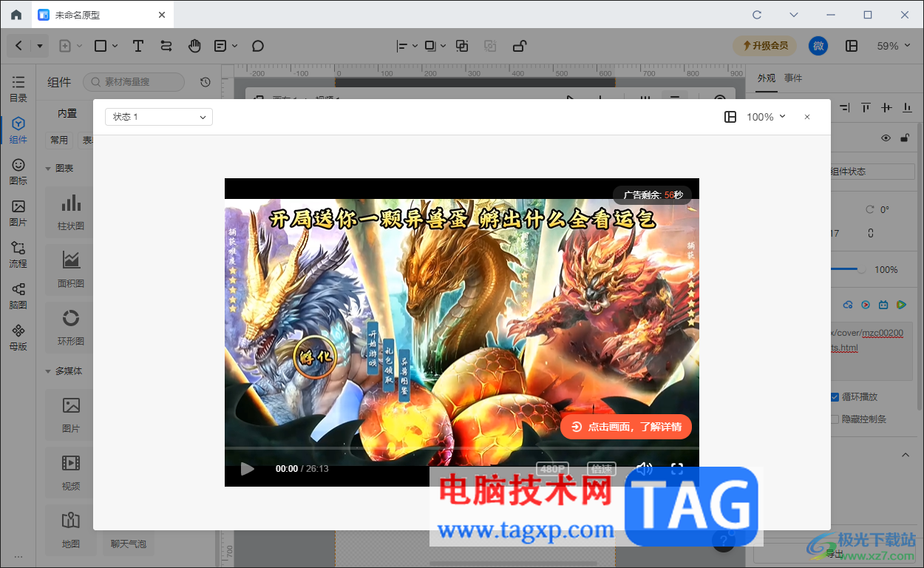
Task: Open the 图标 icons sidebar panel
Action: click(18, 172)
